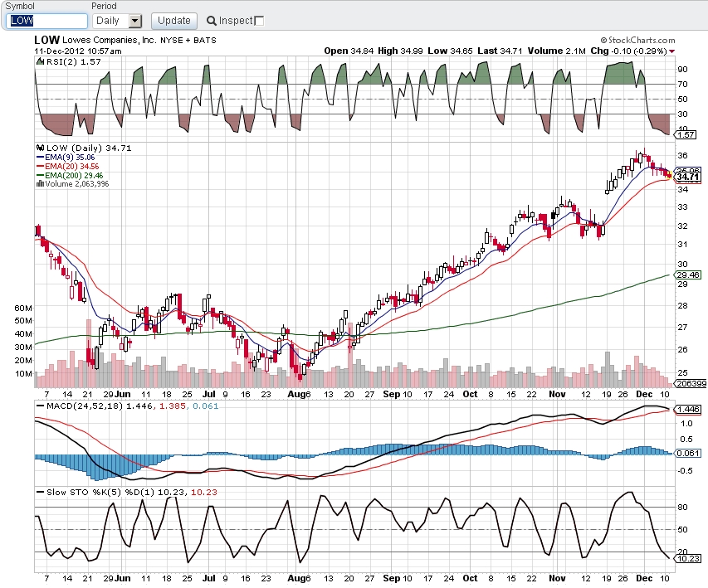Click the Volume 2.1M quote value
Viewport: 708px width, 588px height.
point(556,51)
